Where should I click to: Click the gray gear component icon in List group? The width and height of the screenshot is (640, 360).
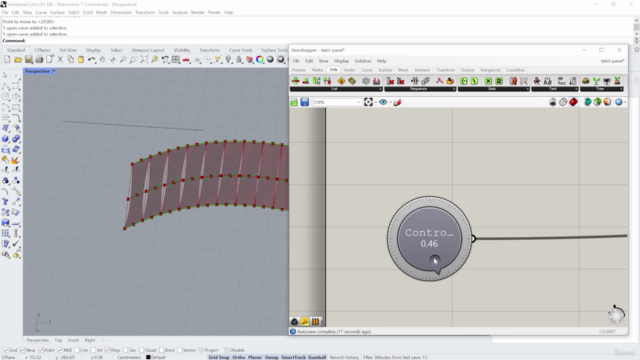tap(366, 81)
